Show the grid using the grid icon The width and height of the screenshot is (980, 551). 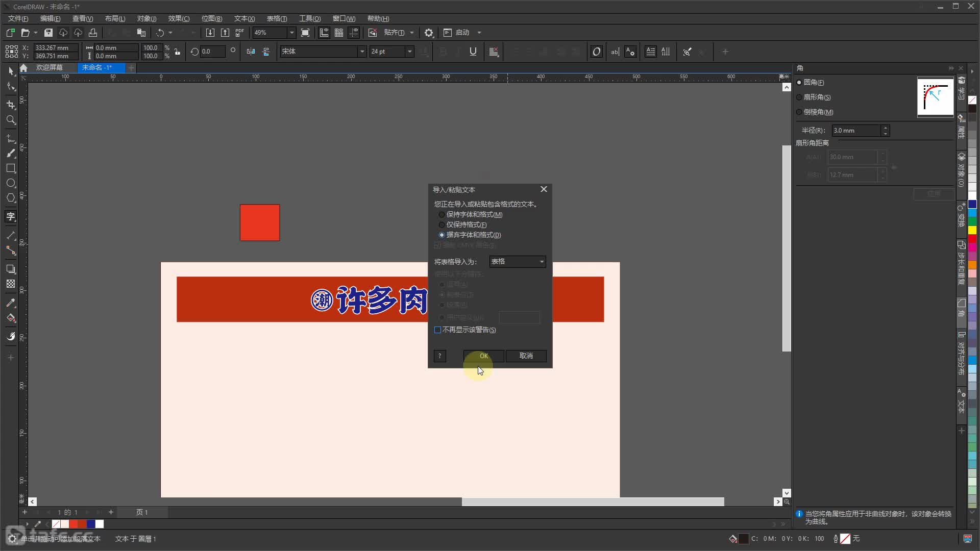click(339, 33)
